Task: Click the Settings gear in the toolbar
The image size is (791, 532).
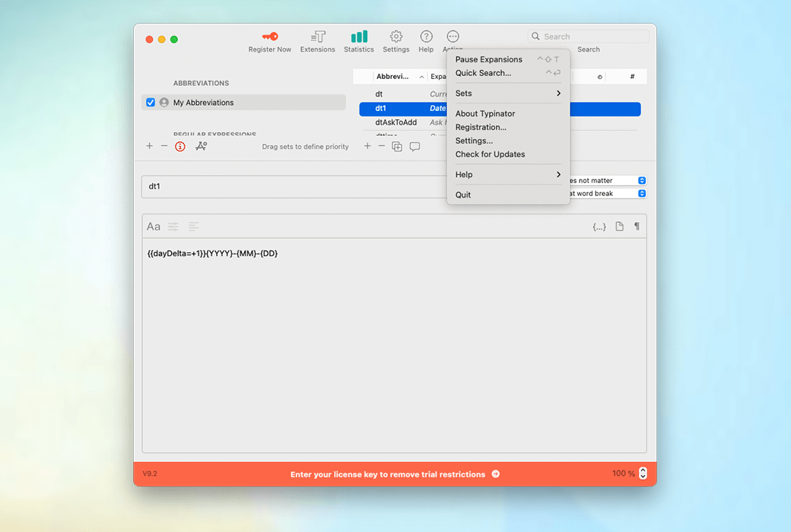Action: [396, 36]
